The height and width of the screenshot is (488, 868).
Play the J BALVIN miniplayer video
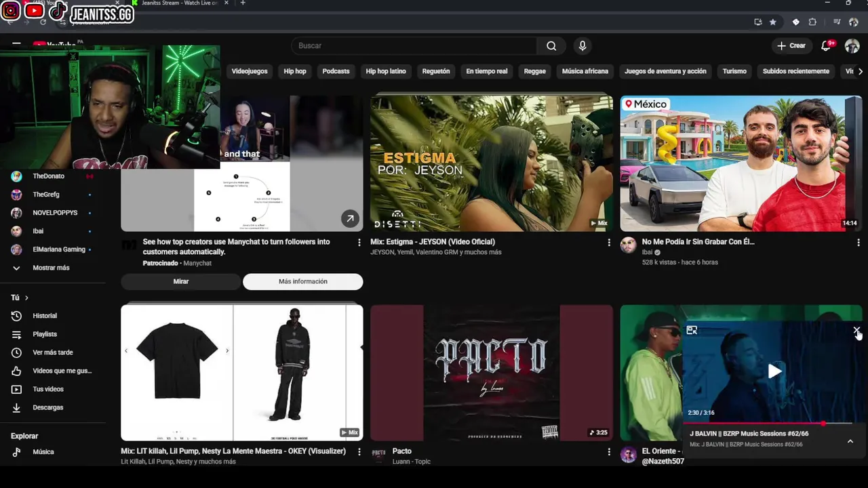pos(774,371)
